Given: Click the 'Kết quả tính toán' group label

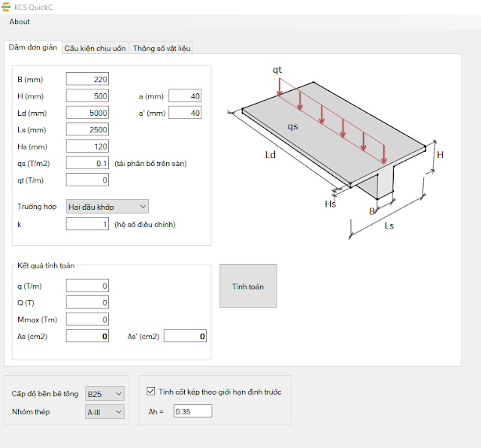Looking at the screenshot, I should coord(46,266).
